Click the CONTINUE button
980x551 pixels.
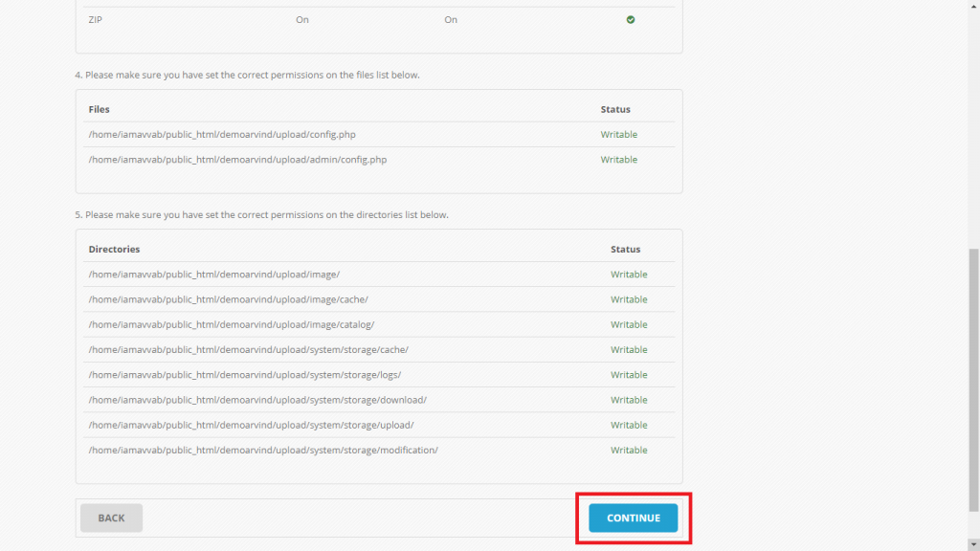point(634,518)
